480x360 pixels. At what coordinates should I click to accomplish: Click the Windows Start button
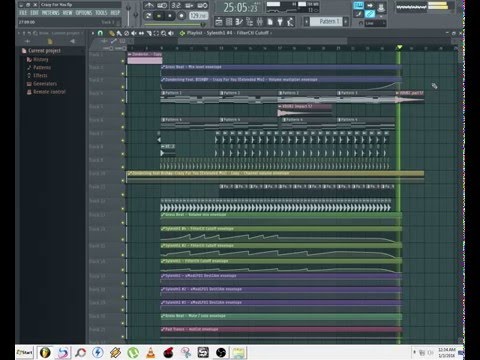(25, 352)
